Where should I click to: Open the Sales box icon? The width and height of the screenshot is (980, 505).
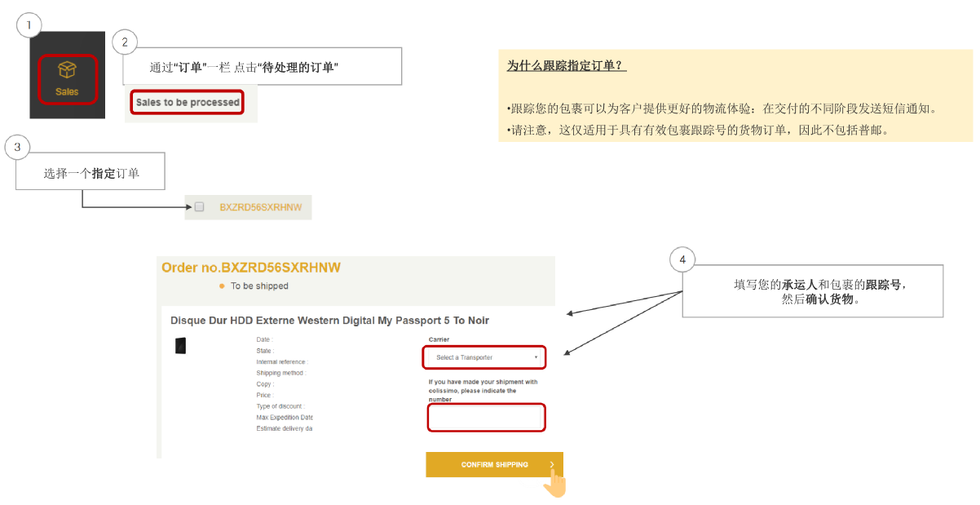pyautogui.click(x=67, y=71)
